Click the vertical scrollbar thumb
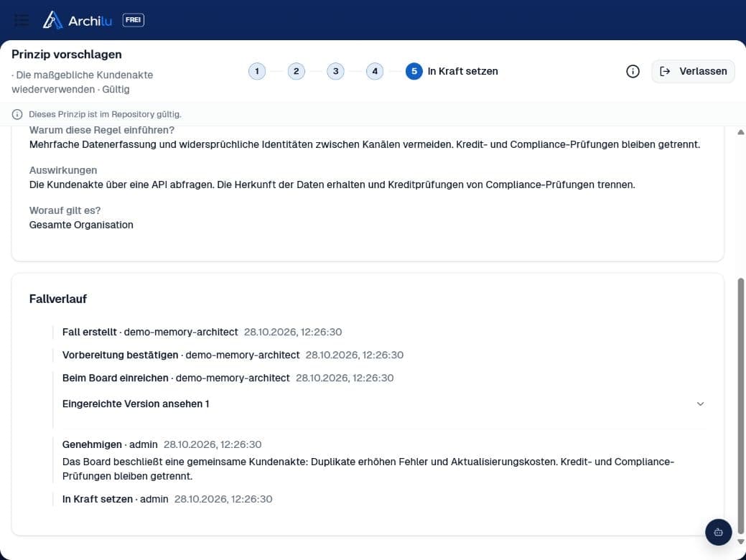Viewport: 746px width, 560px height. [x=741, y=406]
